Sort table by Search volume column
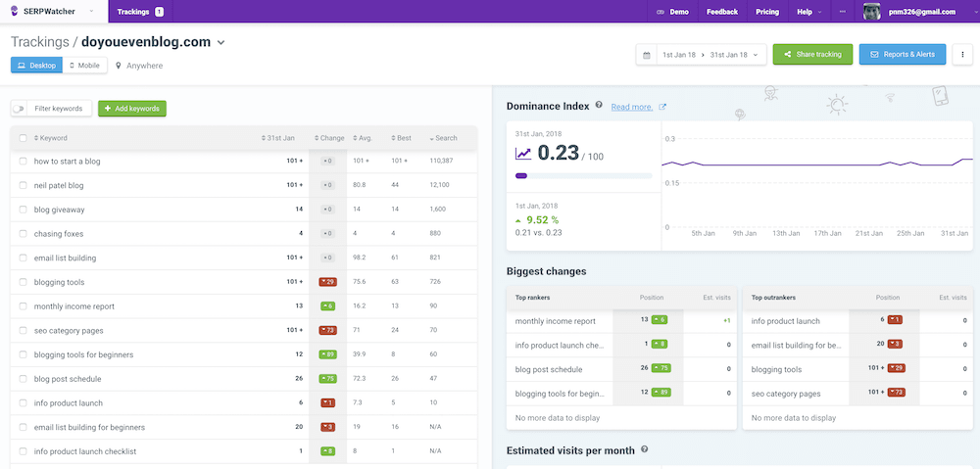Image resolution: width=980 pixels, height=469 pixels. [443, 138]
